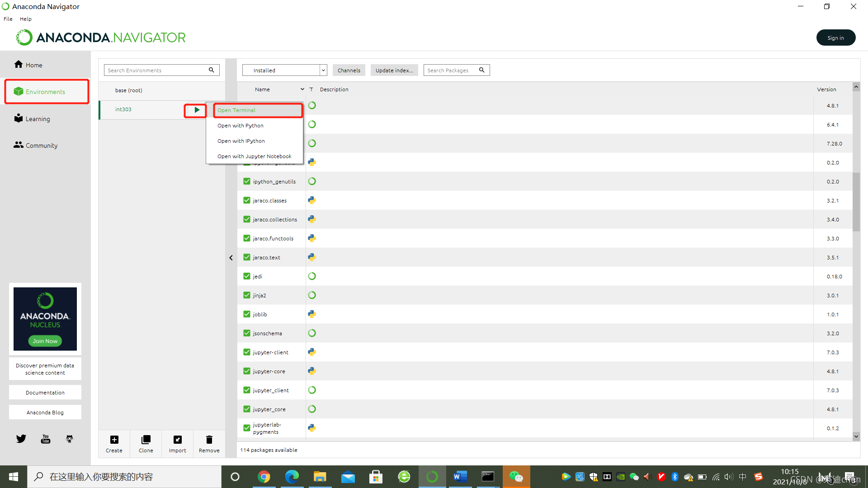Click the Name column sort arrow

click(x=302, y=89)
